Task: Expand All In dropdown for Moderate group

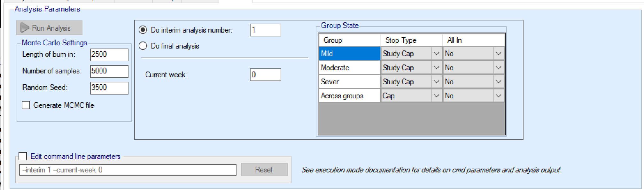Action: [498, 68]
